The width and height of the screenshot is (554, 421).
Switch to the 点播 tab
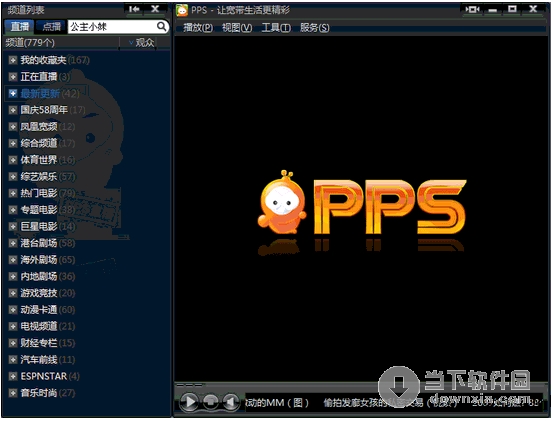point(52,26)
